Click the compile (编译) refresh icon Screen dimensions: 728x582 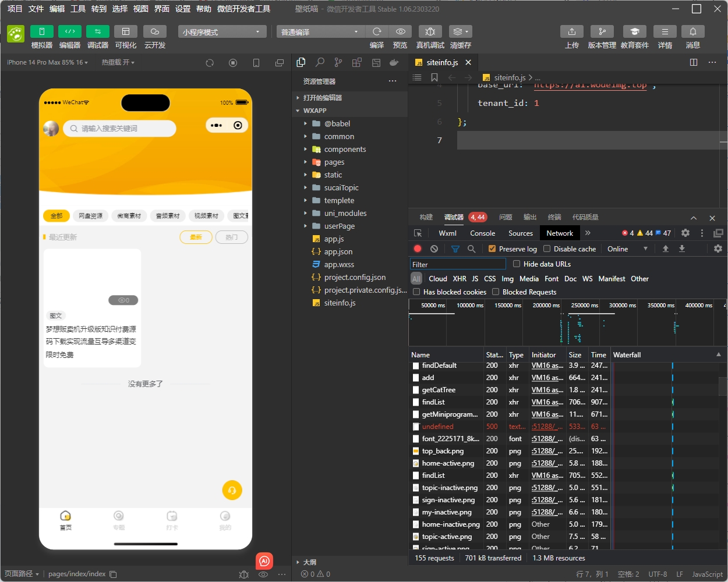pos(377,31)
